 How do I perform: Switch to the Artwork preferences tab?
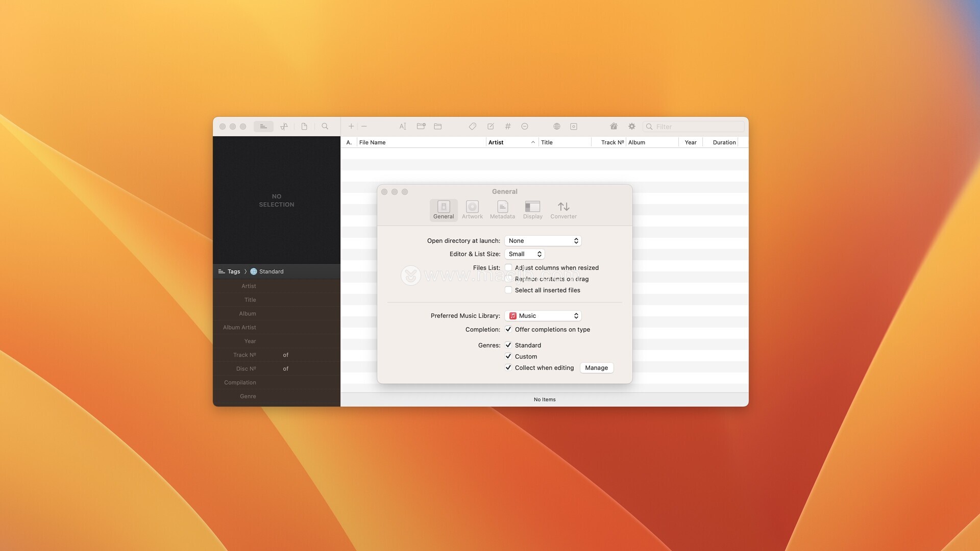click(472, 210)
